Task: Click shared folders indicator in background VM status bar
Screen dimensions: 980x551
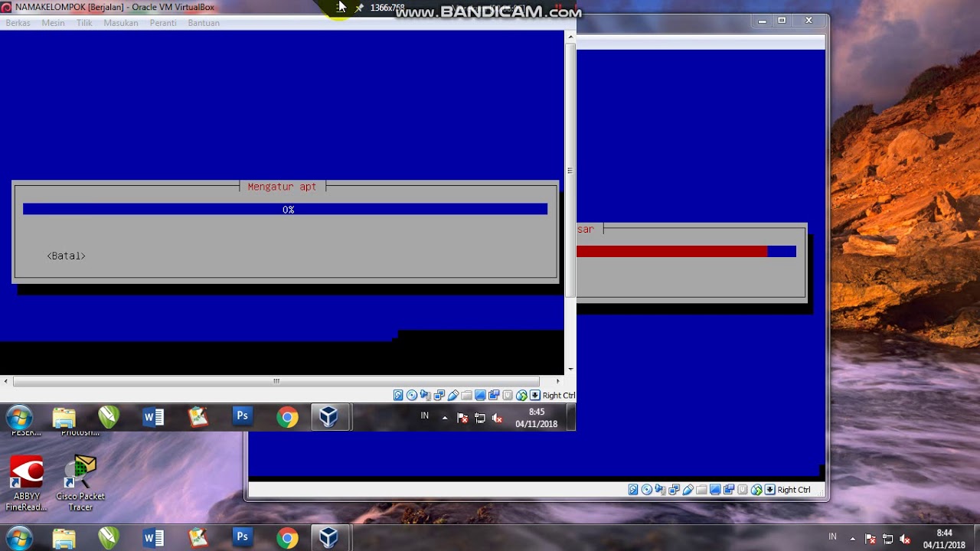Action: (x=701, y=490)
